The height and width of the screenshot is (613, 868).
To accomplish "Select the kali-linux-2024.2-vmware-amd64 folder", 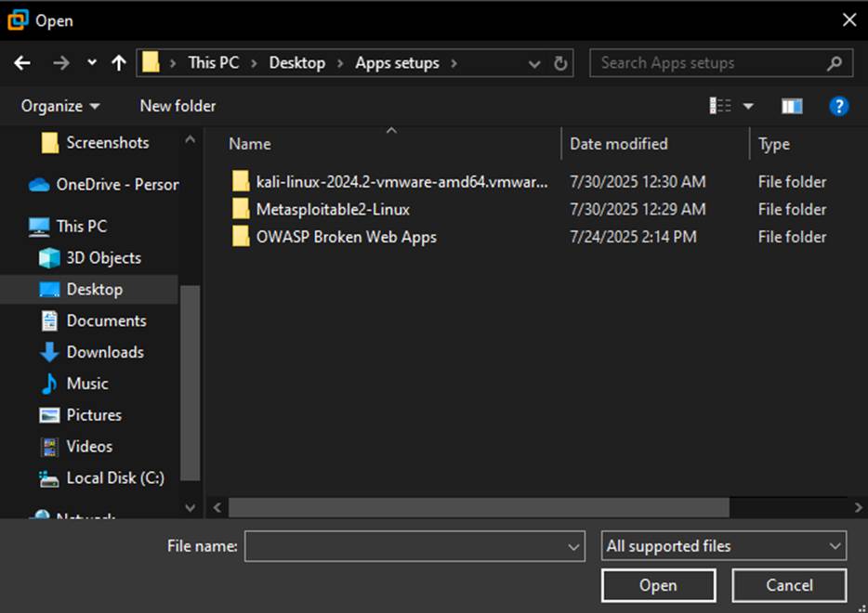I will (x=401, y=181).
